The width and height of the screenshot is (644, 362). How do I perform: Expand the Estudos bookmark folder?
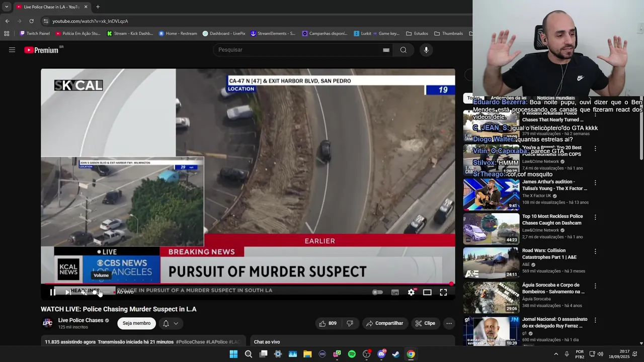tap(417, 34)
